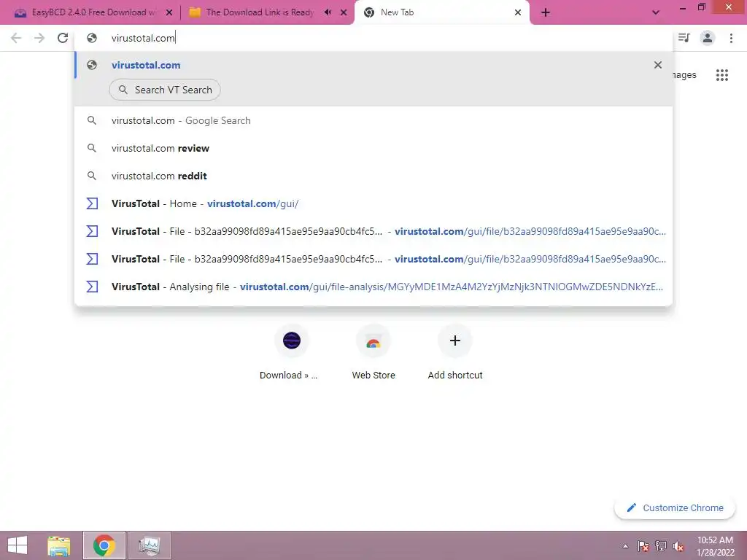
Task: Choose the virustotal.com review suggestion
Action: click(373, 148)
